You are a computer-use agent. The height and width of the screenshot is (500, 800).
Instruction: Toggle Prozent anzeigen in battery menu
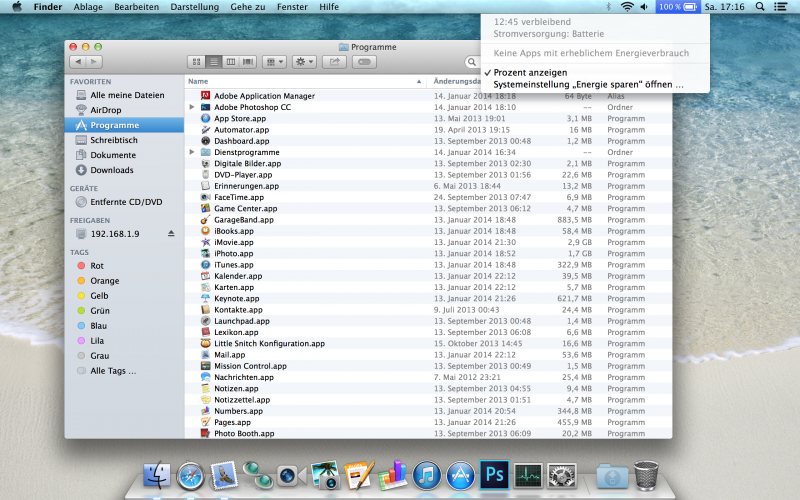click(595, 72)
